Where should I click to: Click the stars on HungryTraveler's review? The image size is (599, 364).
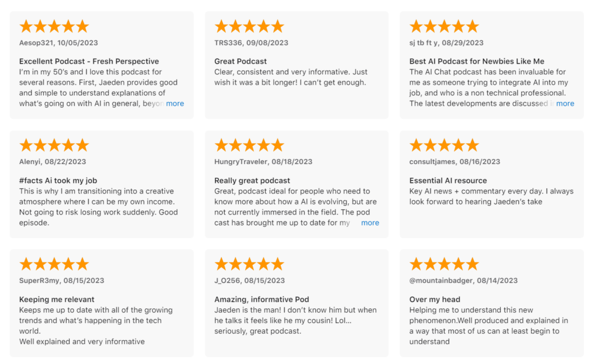(x=249, y=145)
